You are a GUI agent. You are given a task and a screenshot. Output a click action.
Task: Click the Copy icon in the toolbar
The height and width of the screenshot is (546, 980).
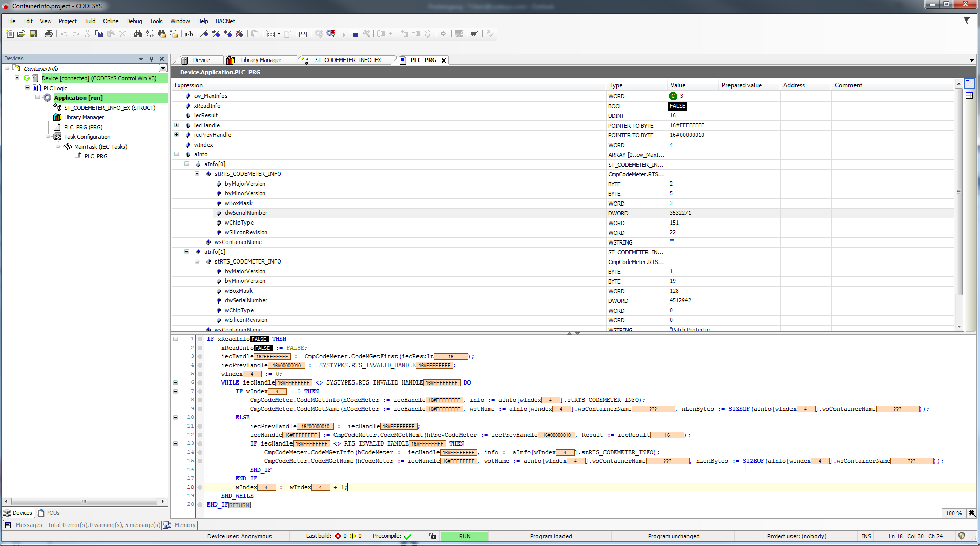coord(99,34)
